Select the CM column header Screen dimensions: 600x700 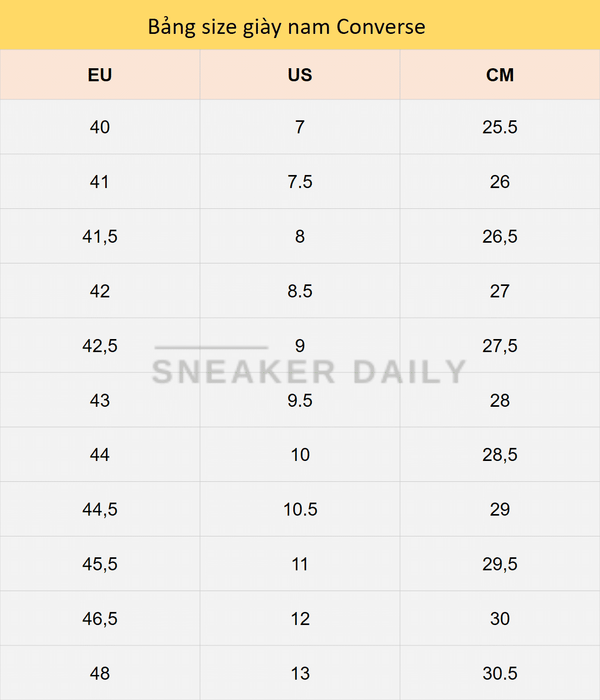(x=500, y=75)
